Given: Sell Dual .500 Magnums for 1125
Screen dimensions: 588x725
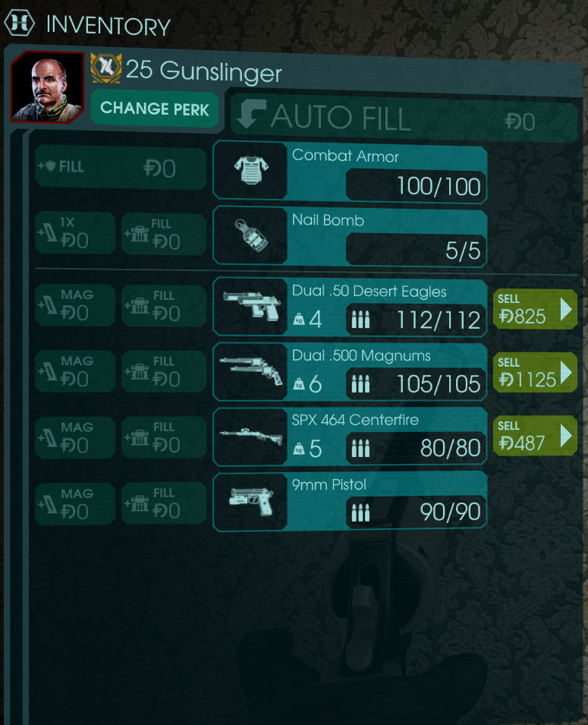Looking at the screenshot, I should pyautogui.click(x=535, y=372).
